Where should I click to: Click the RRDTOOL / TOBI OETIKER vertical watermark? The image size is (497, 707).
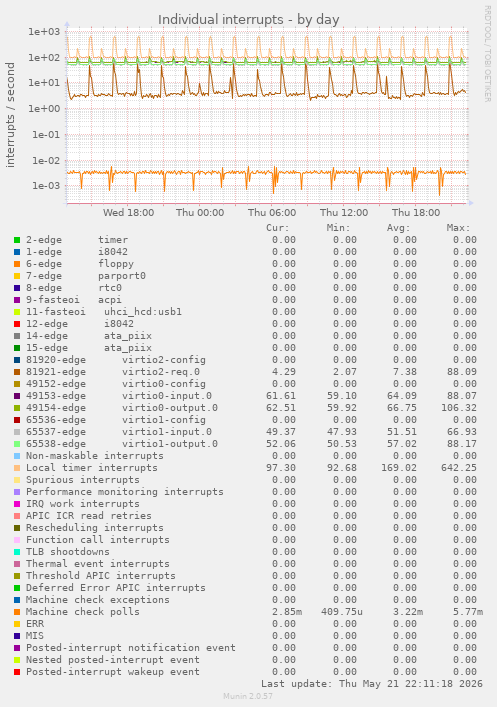(x=487, y=53)
